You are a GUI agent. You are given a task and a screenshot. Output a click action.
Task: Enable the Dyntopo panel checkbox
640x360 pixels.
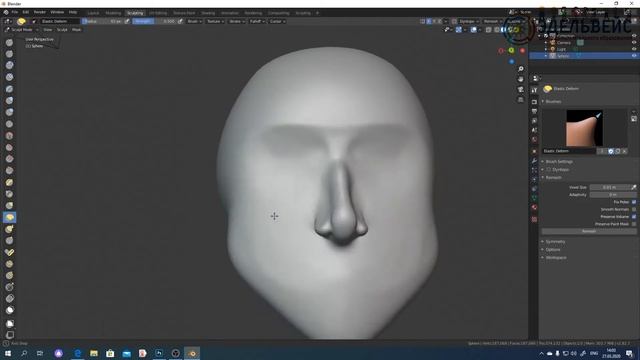549,169
